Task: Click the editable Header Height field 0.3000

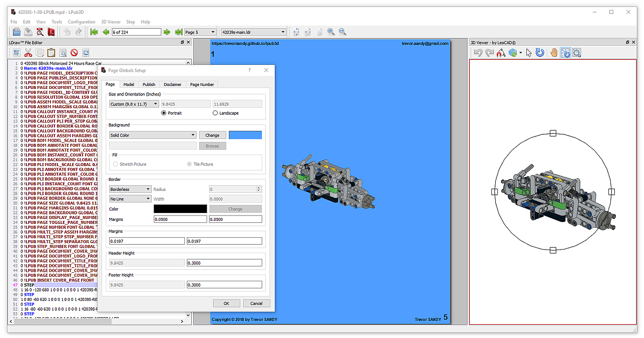Action: coord(224,263)
